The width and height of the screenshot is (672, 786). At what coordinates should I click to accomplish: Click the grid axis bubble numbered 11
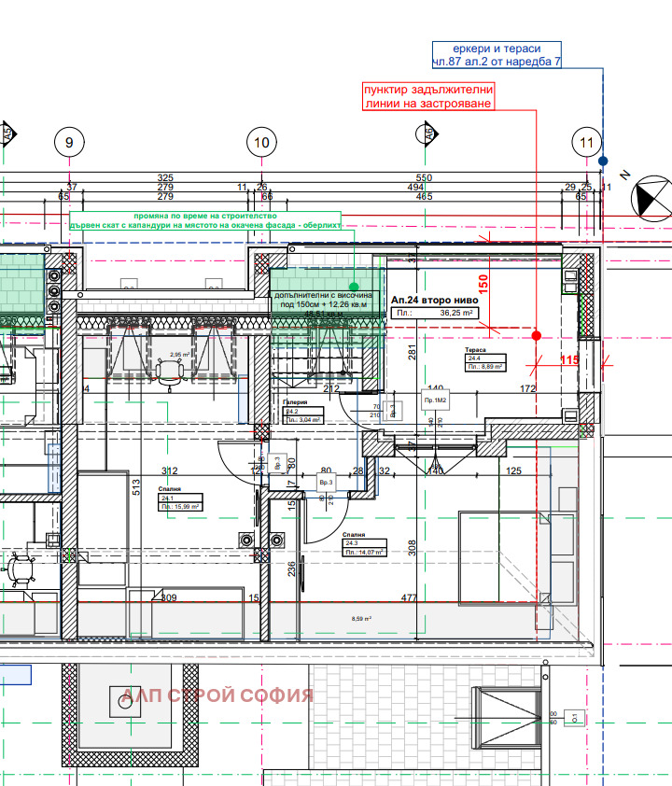pyautogui.click(x=586, y=143)
